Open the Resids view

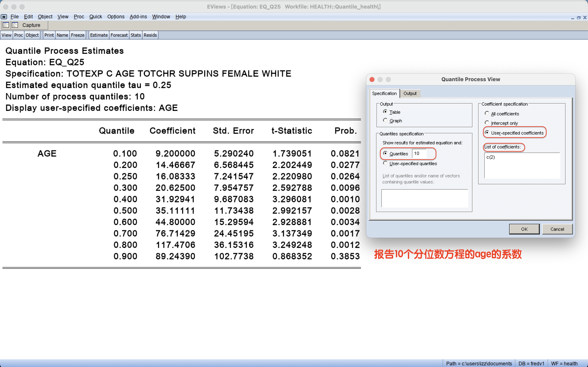pos(150,35)
